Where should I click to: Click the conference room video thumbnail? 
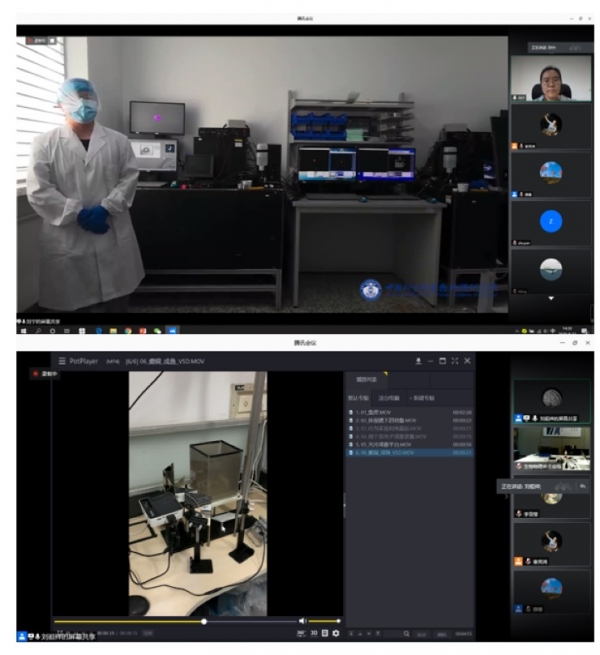click(x=552, y=449)
